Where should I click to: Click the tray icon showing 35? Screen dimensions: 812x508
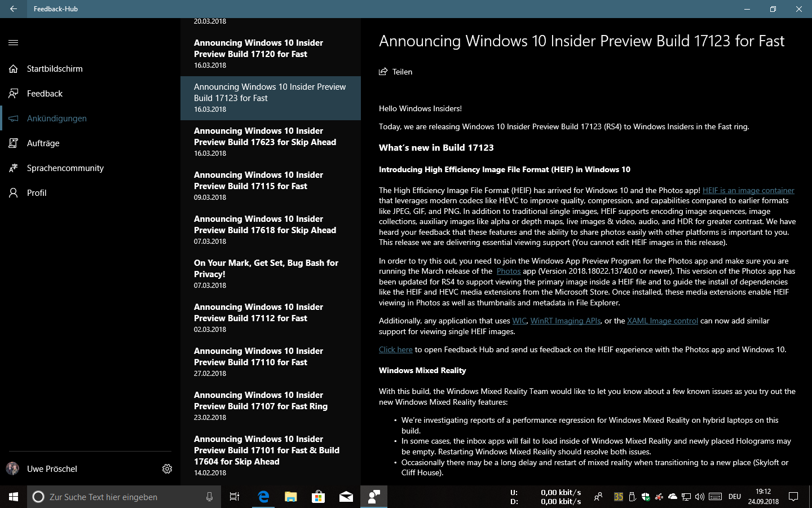click(x=619, y=497)
